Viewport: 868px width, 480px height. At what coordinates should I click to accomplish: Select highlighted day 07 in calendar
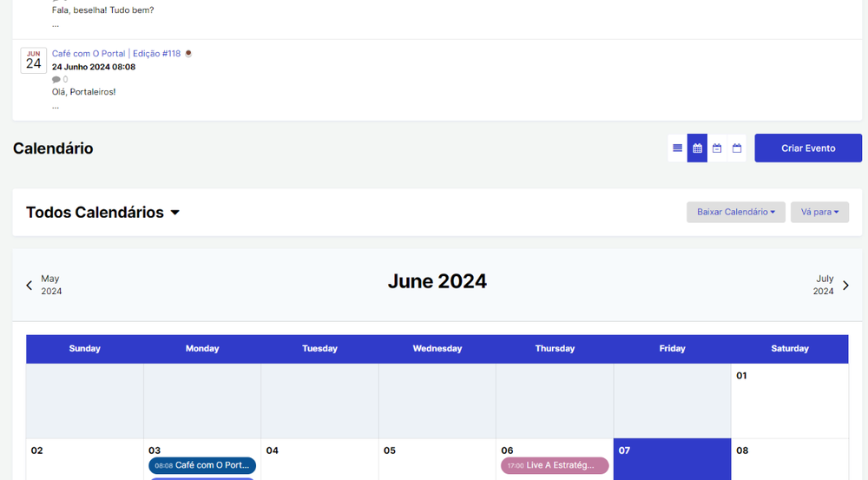pyautogui.click(x=672, y=458)
